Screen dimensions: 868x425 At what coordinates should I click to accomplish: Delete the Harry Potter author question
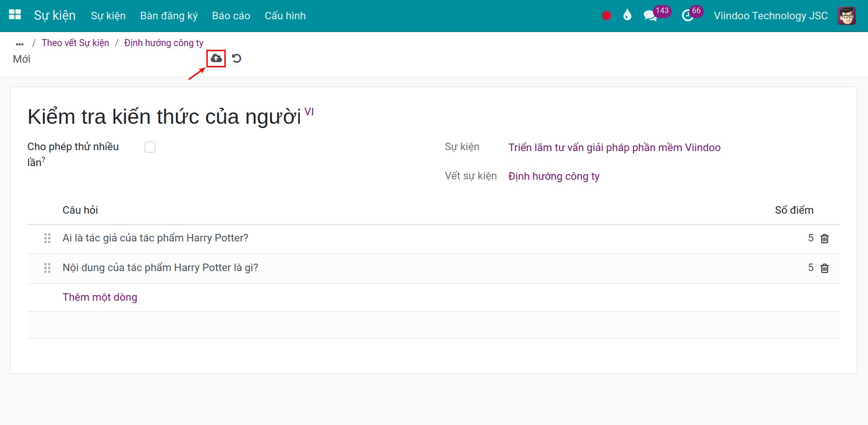coord(825,239)
